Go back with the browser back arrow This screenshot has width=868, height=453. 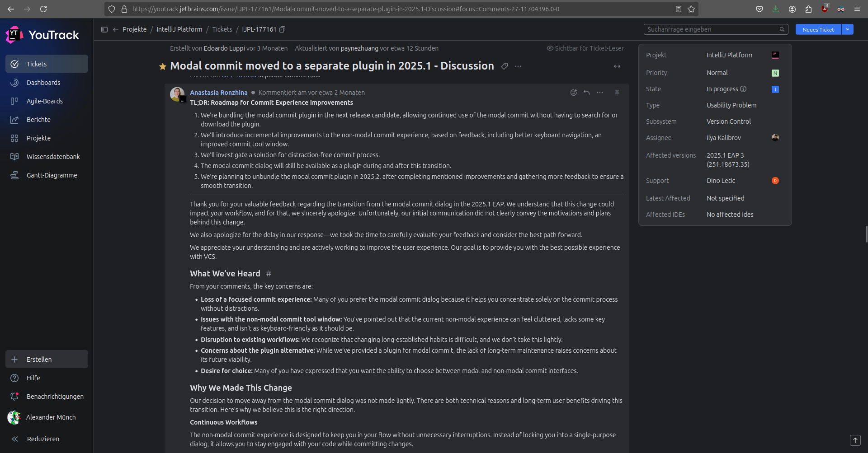(x=11, y=9)
